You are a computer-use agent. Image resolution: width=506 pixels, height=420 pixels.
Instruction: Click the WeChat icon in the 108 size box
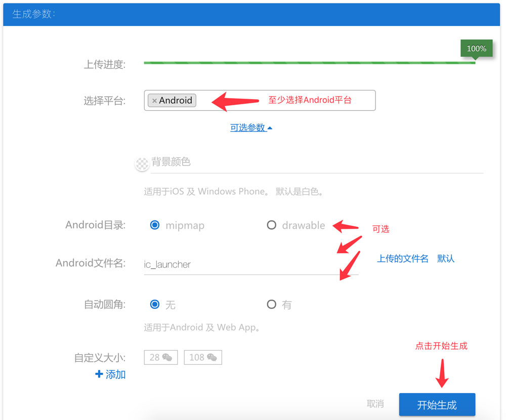pos(212,358)
